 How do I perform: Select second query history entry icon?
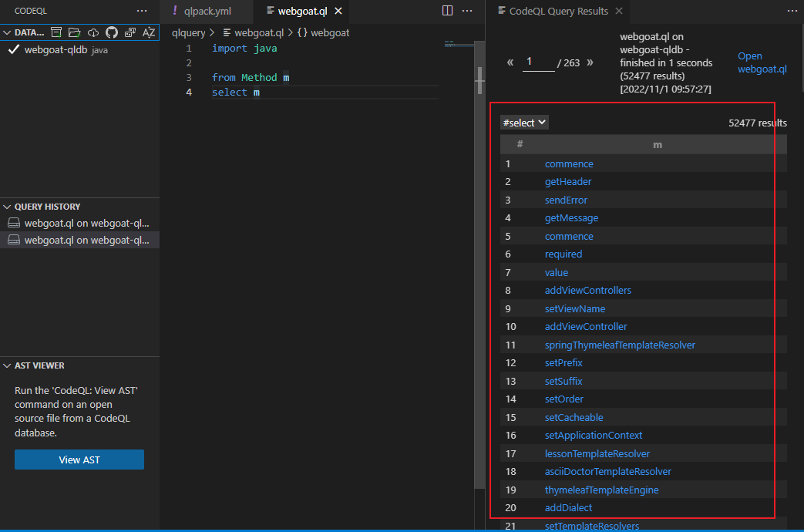point(14,240)
